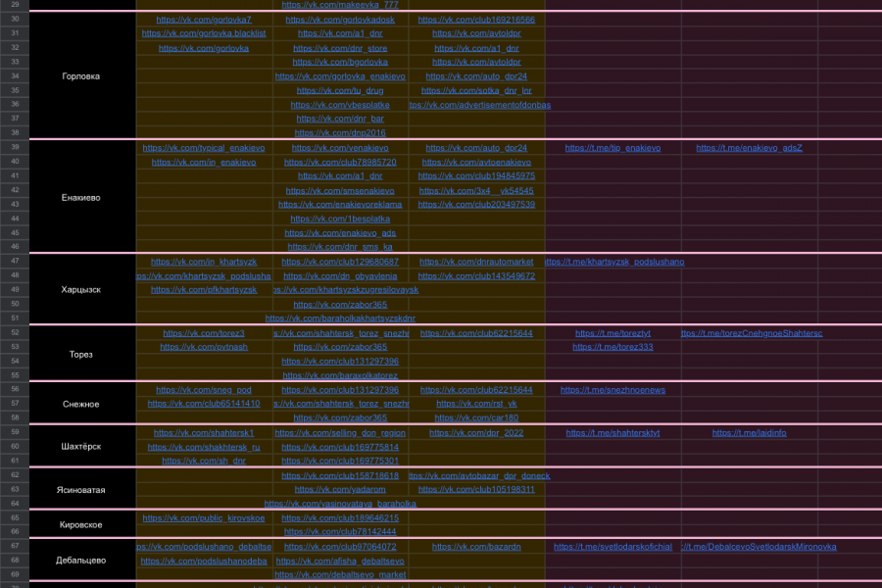This screenshot has height=588, width=882.
Task: Open the vk.com/venakievo link
Action: click(x=340, y=148)
